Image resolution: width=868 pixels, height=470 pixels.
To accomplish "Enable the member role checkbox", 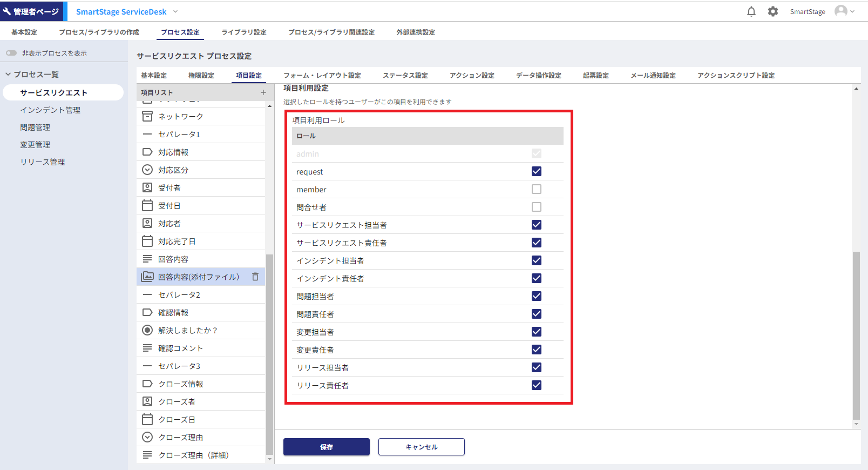I will coord(536,189).
